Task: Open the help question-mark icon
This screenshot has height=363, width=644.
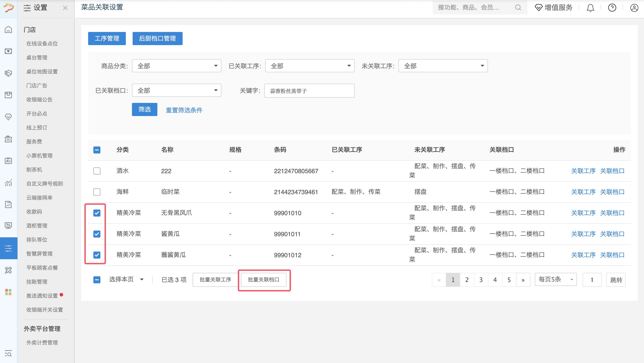Action: [x=612, y=8]
